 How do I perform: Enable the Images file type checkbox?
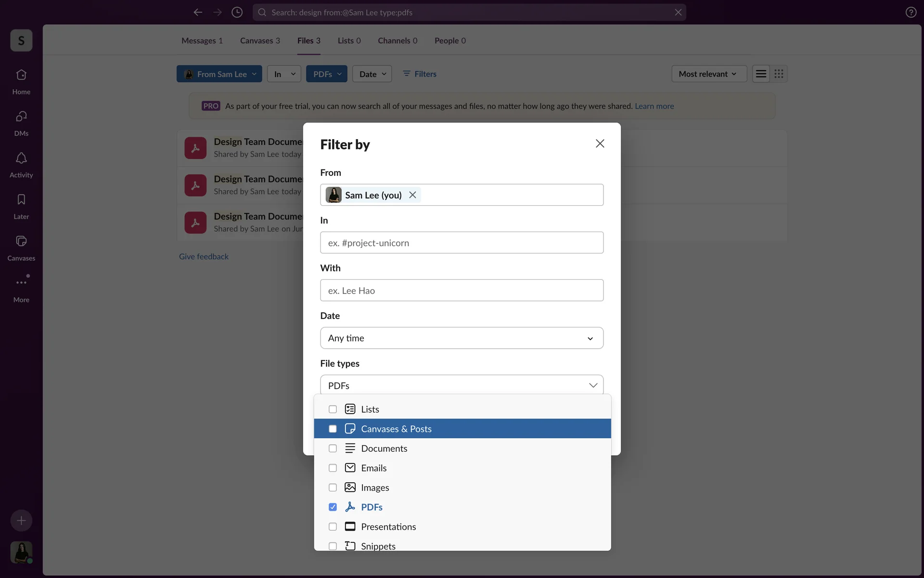coord(333,487)
